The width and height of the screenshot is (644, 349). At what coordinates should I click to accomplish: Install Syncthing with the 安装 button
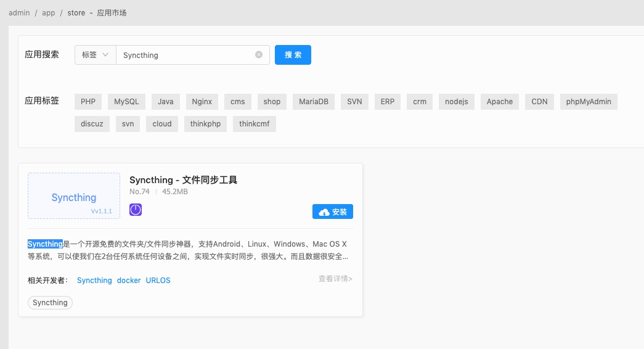coord(333,211)
